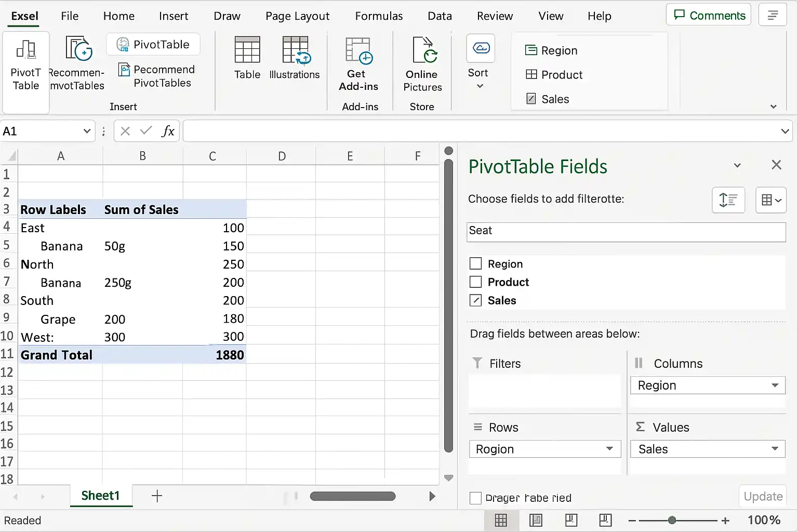Screen dimensions: 798x532
Task: Expand the Sort dropdown arrow
Action: (480, 86)
